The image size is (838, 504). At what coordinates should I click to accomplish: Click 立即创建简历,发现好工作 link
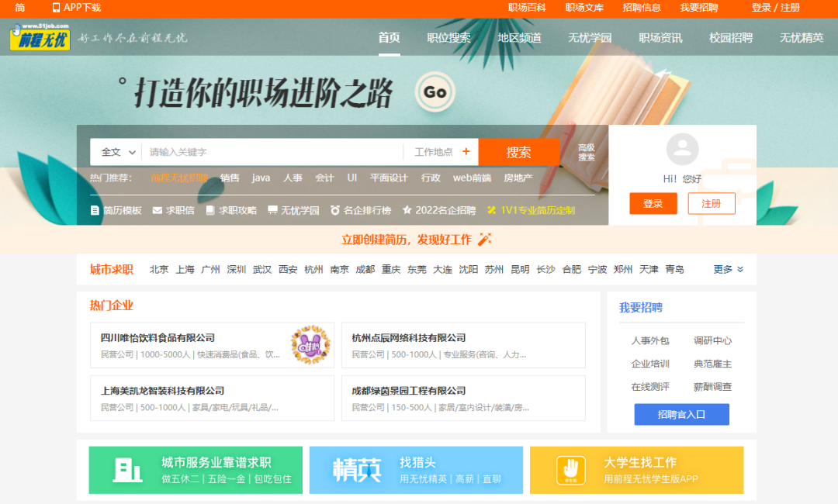click(407, 240)
